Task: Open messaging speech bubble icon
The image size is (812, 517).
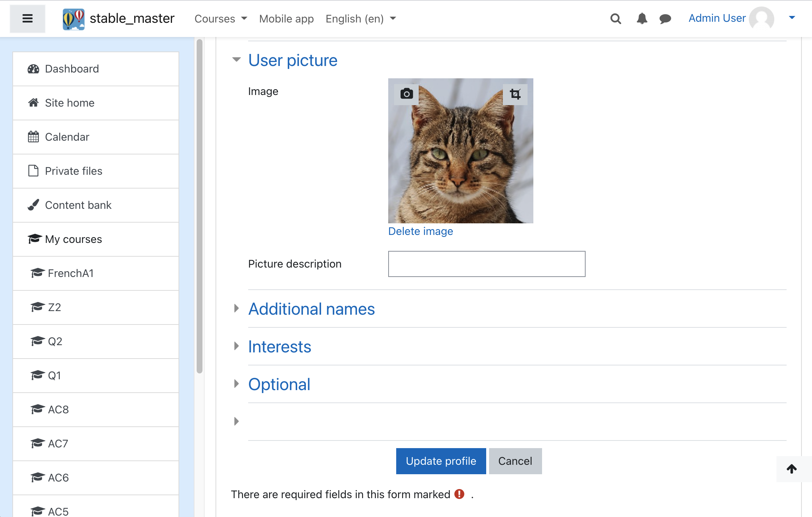Action: pyautogui.click(x=665, y=18)
